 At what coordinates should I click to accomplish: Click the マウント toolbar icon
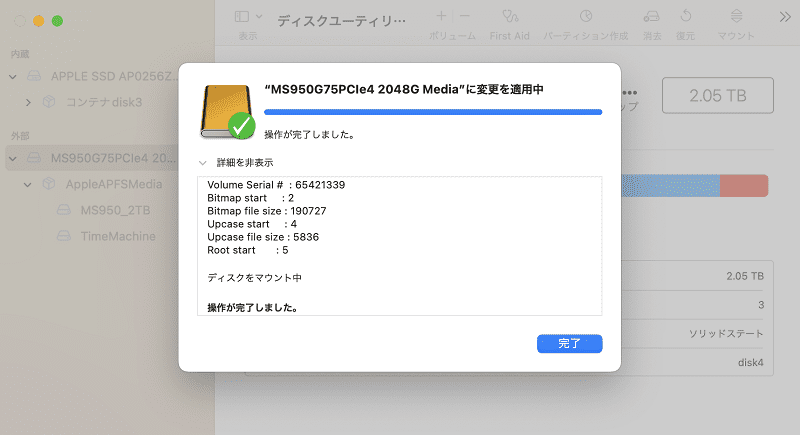736,16
